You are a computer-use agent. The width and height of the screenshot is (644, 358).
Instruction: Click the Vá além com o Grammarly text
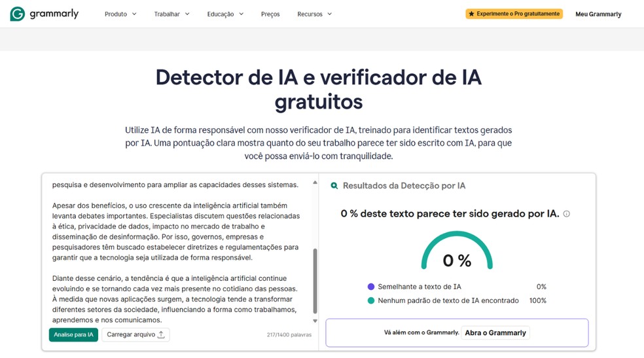pos(421,332)
